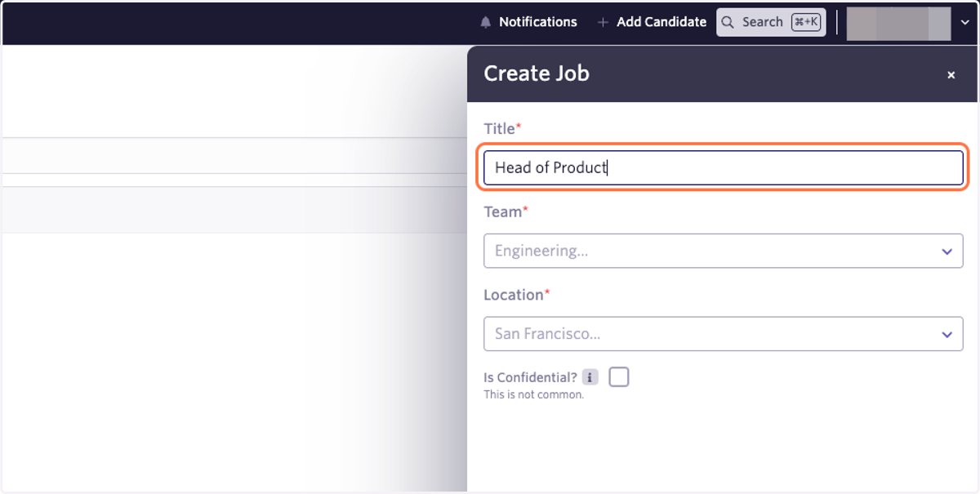Click the Team field label
The width and height of the screenshot is (980, 494).
[x=506, y=211]
